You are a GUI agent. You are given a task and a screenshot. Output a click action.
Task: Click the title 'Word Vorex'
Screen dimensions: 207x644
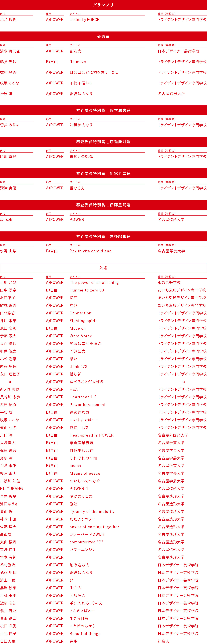pyautogui.click(x=81, y=336)
